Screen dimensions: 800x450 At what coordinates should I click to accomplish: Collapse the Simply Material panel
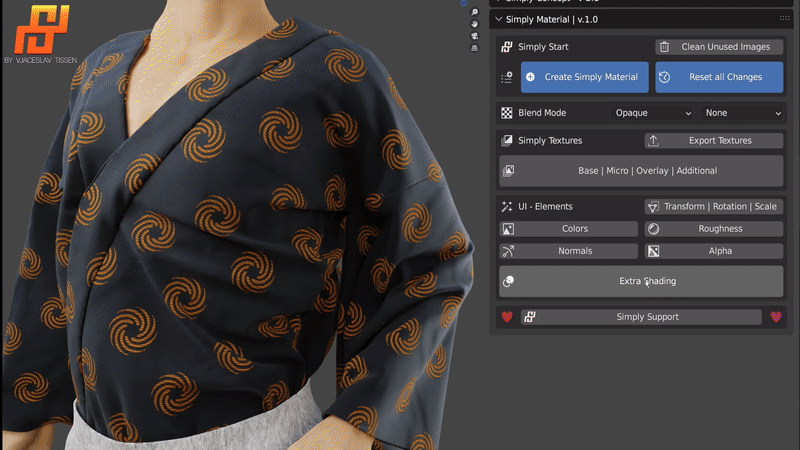pos(500,19)
